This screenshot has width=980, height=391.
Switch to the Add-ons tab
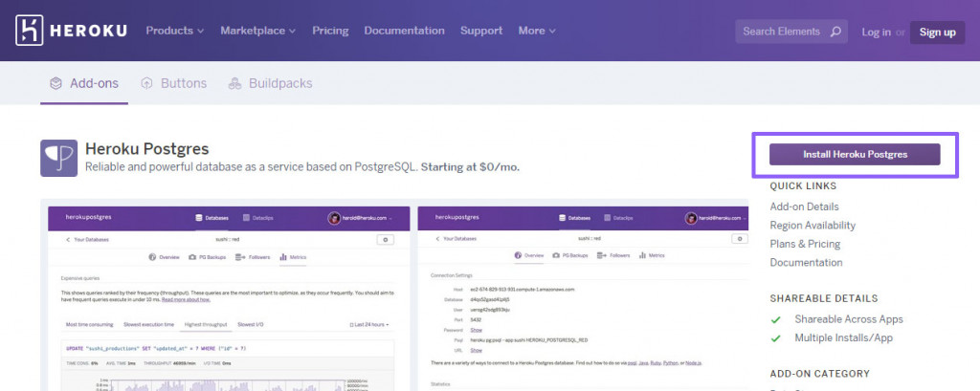[84, 83]
